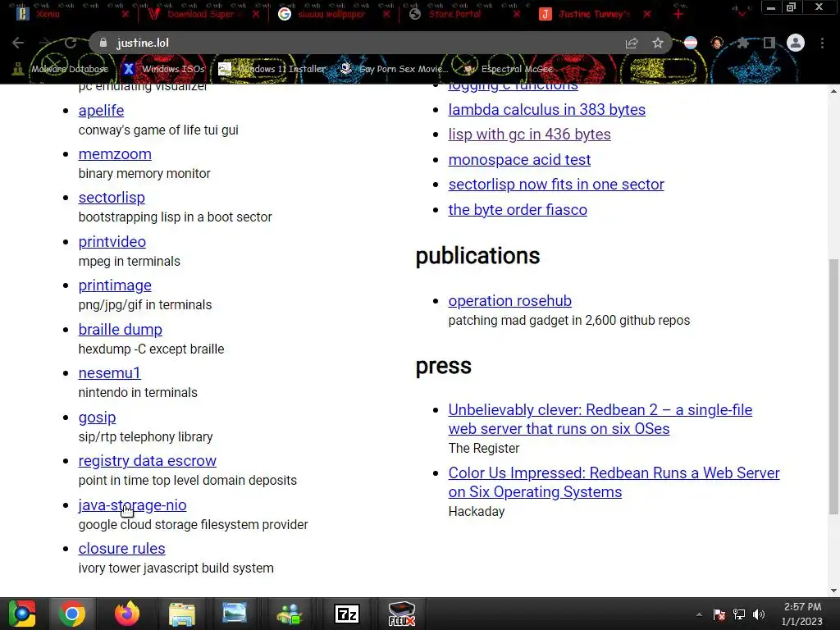This screenshot has height=630, width=840.
Task: Close the Store Portal tab
Action: 517,14
